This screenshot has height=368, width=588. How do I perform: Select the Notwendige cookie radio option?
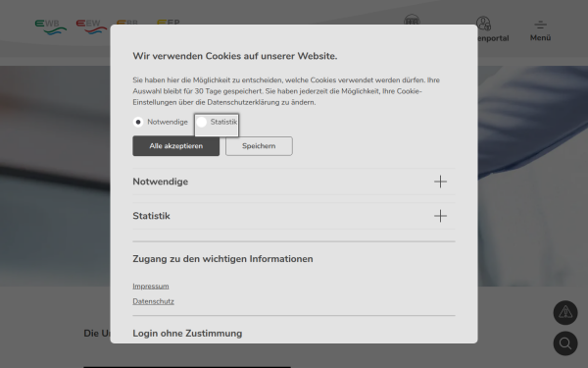138,122
